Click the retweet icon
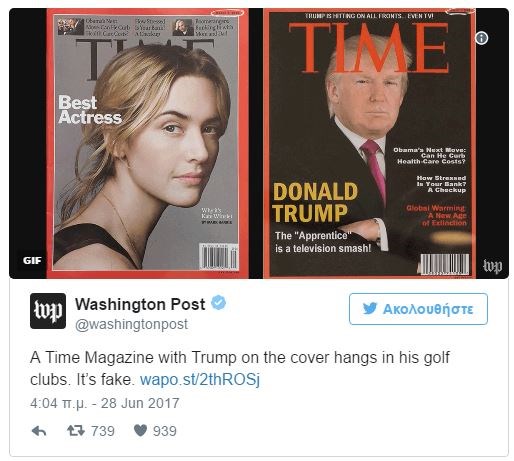The height and width of the screenshot is (461, 514). point(76,431)
